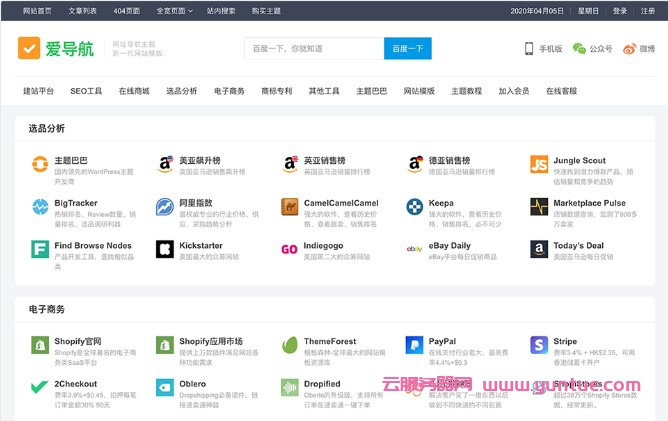Open the Marketplace Pulse link
The height and width of the screenshot is (421, 668).
pos(589,203)
